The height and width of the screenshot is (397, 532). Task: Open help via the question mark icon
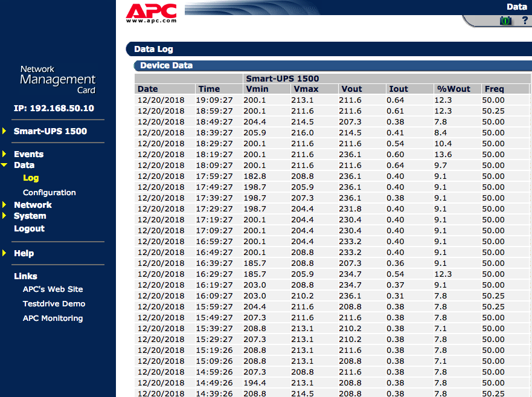click(525, 21)
